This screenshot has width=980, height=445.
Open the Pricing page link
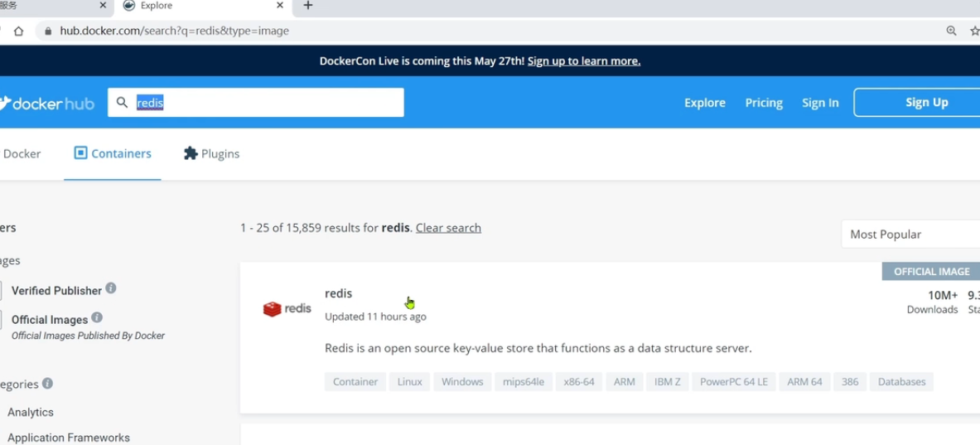click(x=764, y=103)
